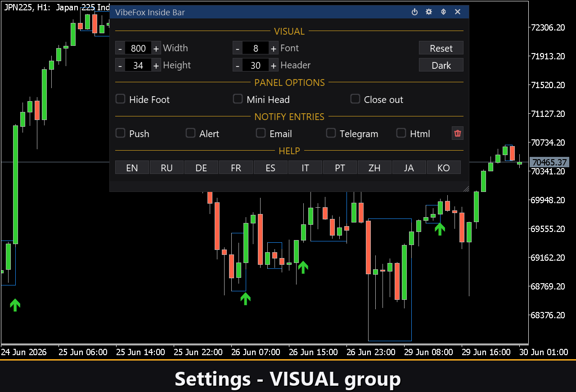This screenshot has width=576, height=392.
Task: Enable Telegram notifications checkbox
Action: pyautogui.click(x=331, y=133)
